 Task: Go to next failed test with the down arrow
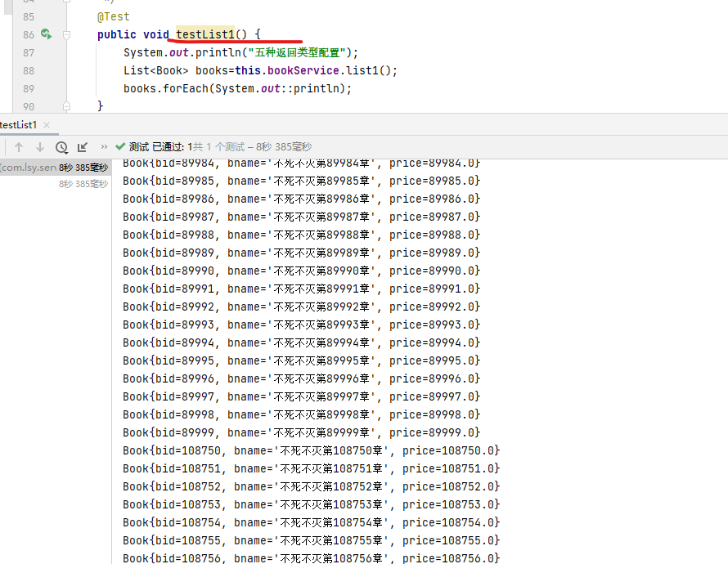coord(40,147)
